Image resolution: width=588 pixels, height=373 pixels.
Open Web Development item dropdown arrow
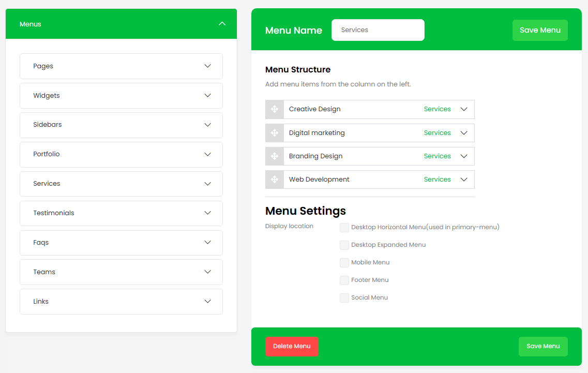point(464,180)
